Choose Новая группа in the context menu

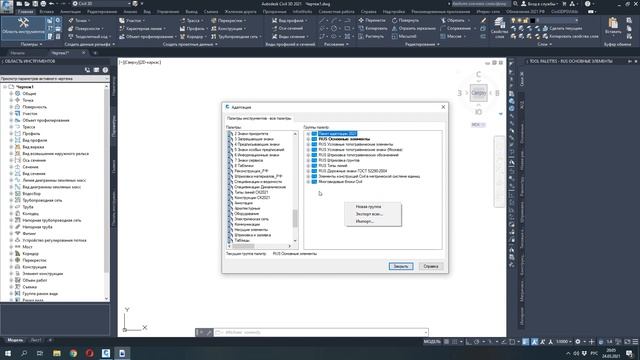point(368,207)
